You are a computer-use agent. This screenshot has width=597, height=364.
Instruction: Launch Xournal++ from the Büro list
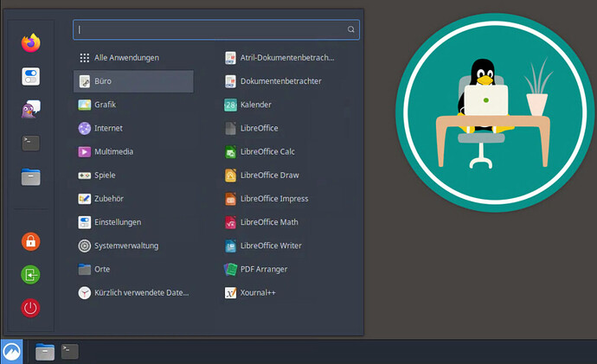257,292
